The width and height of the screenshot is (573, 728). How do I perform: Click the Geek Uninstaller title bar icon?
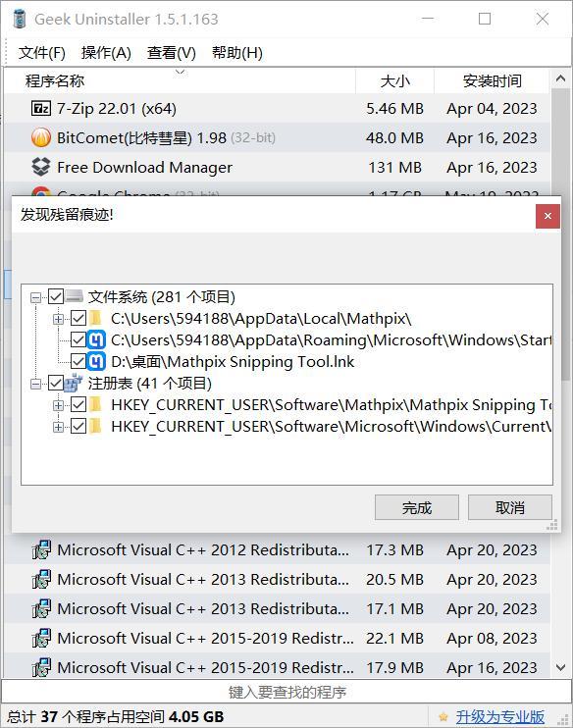[20, 19]
